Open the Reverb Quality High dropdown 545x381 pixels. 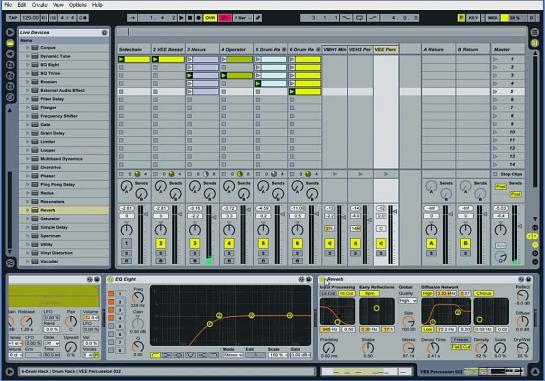[408, 300]
